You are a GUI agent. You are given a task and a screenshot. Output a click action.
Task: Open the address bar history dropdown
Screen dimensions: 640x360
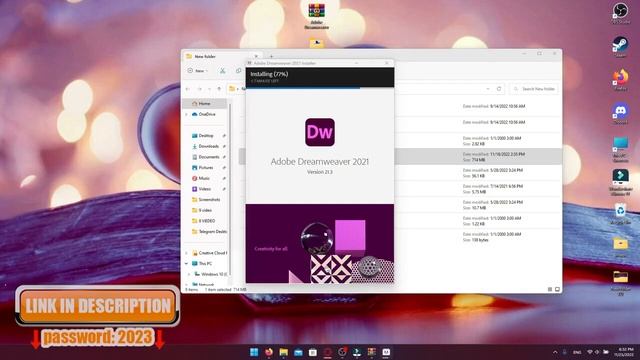(x=488, y=89)
